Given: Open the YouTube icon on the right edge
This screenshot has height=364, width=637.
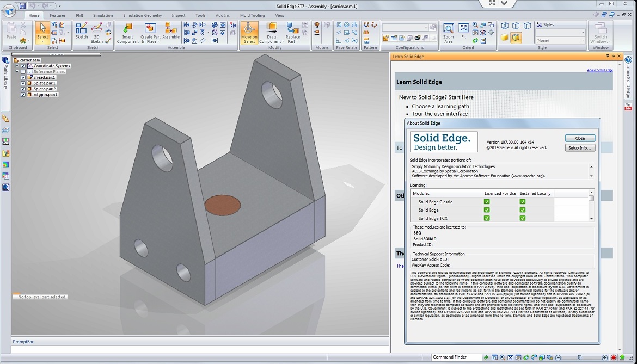Looking at the screenshot, I should click(x=628, y=107).
